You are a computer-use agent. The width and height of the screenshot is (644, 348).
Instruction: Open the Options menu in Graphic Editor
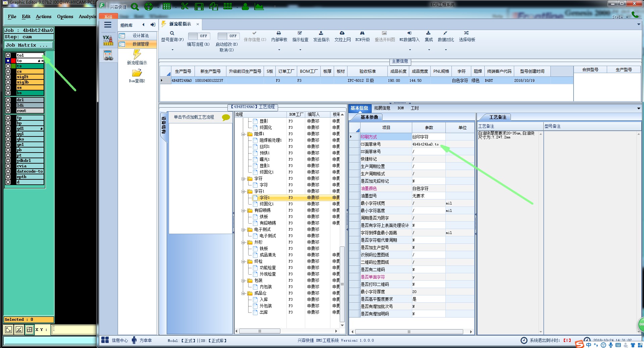pyautogui.click(x=65, y=16)
